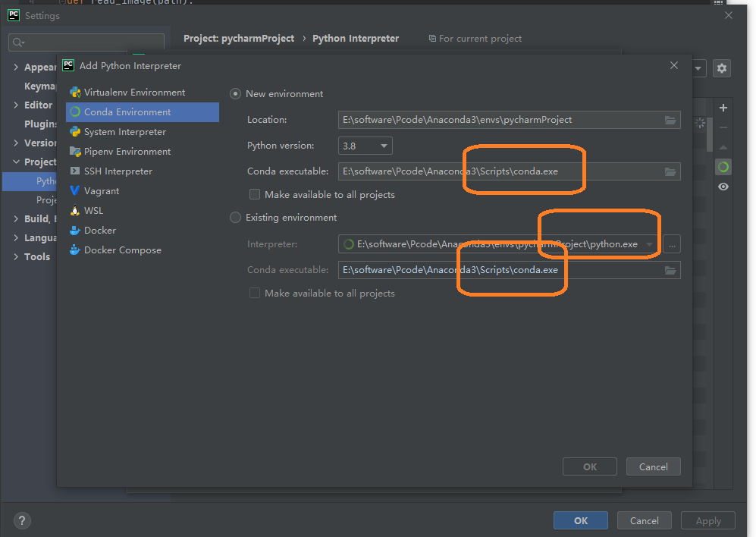Image resolution: width=756 pixels, height=537 pixels.
Task: Click the Conda green ring icon
Action: point(75,112)
